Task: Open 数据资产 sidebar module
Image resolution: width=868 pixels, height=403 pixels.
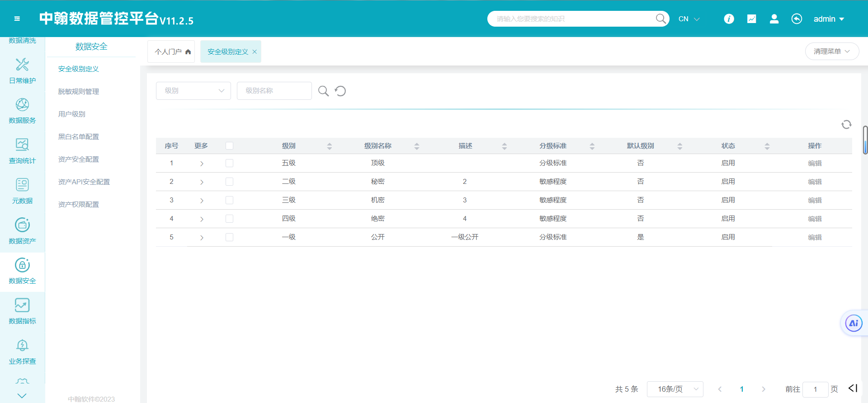Action: coord(22,231)
